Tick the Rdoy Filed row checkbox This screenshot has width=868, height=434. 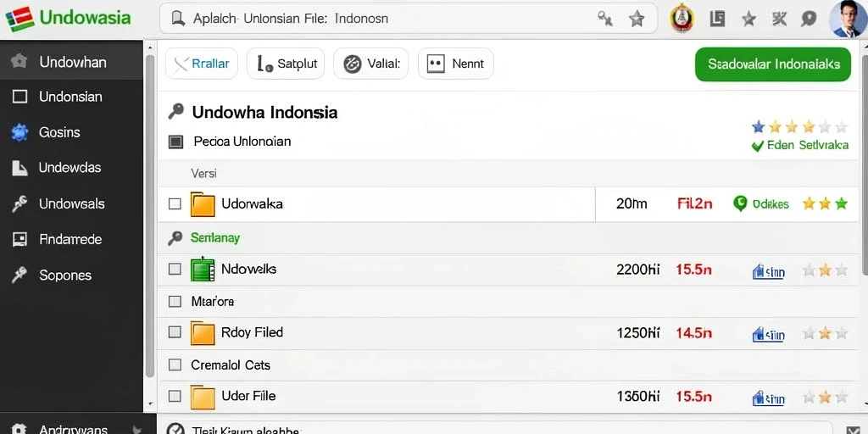pyautogui.click(x=175, y=332)
